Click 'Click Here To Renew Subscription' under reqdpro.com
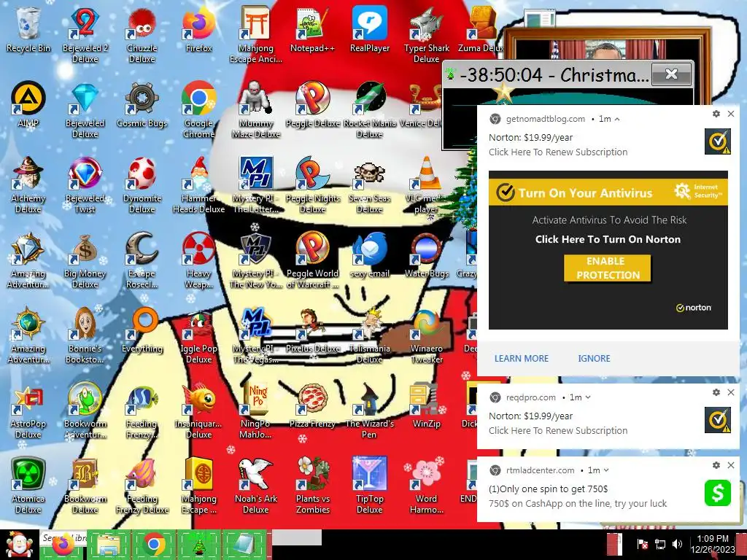This screenshot has width=747, height=560. [x=558, y=430]
